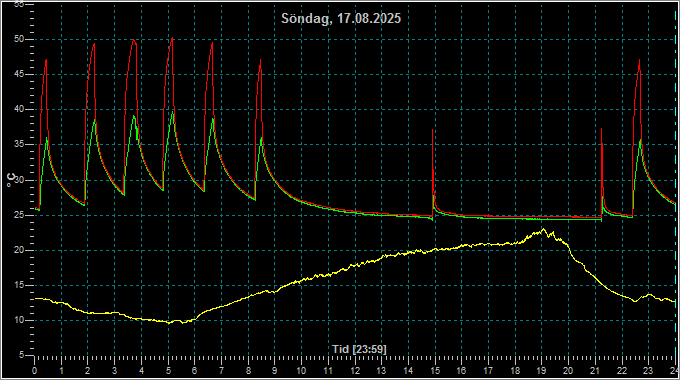680x380 pixels.
Task: Select hour 12 on the time axis
Action: 355,371
